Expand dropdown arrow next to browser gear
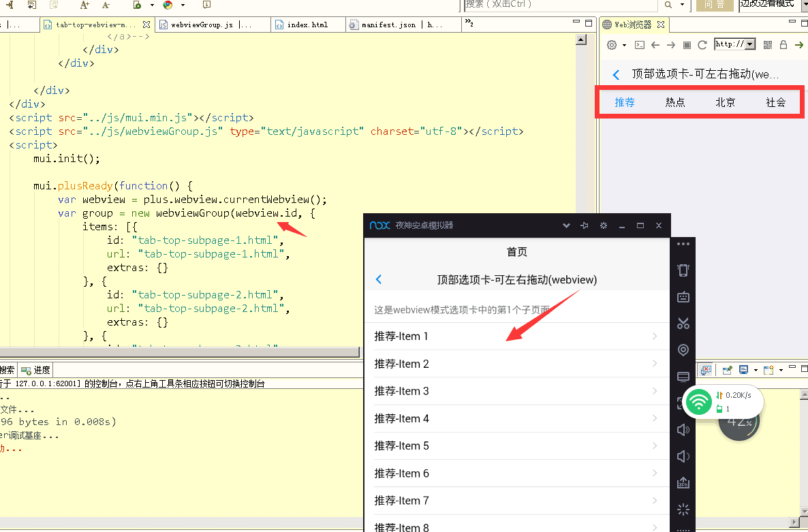The height and width of the screenshot is (532, 808). tap(624, 46)
